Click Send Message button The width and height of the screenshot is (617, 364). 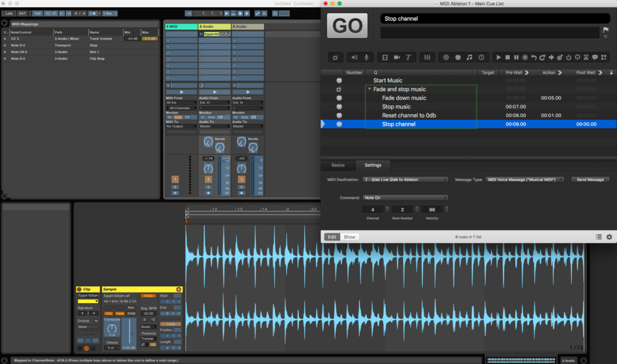click(590, 180)
